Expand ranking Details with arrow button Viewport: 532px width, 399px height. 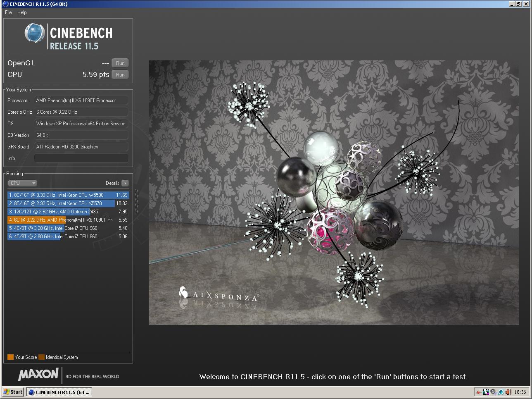(125, 183)
